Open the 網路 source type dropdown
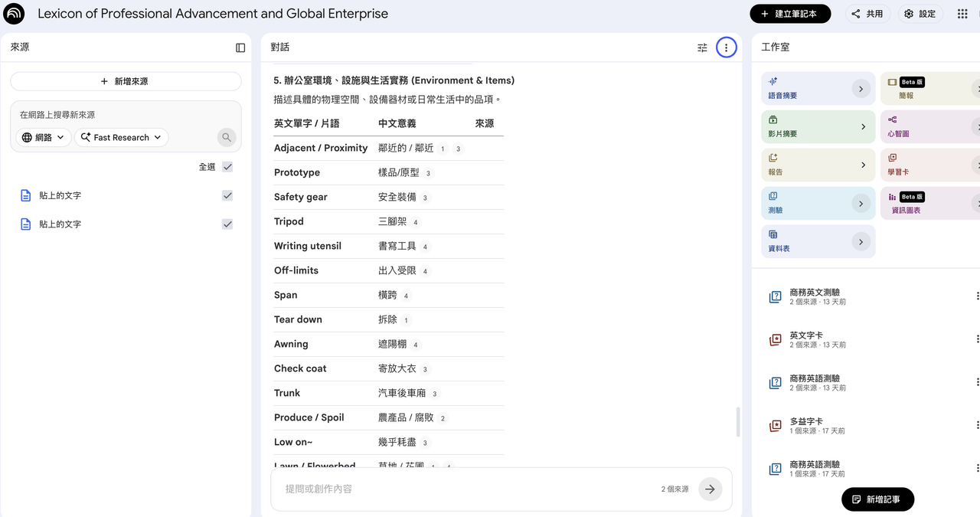980x517 pixels. click(44, 138)
